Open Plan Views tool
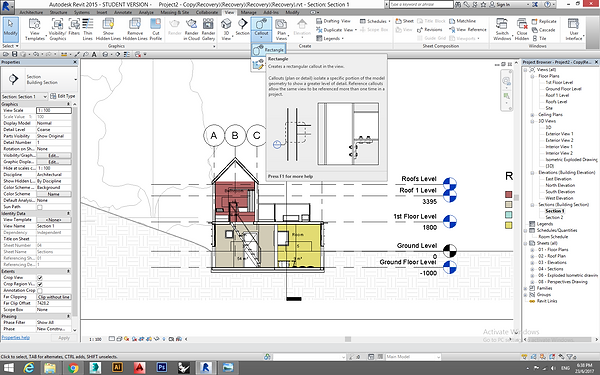This screenshot has height=375, width=600. click(281, 29)
